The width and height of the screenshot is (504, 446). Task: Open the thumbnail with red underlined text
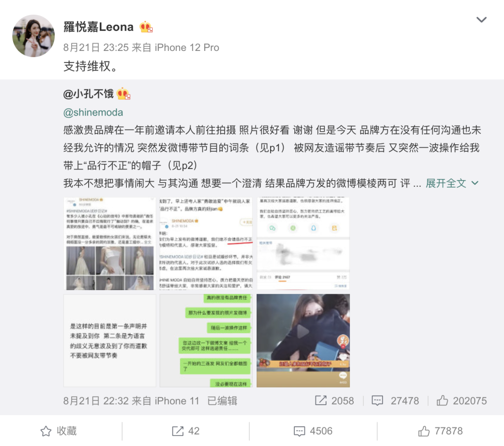[x=206, y=244]
